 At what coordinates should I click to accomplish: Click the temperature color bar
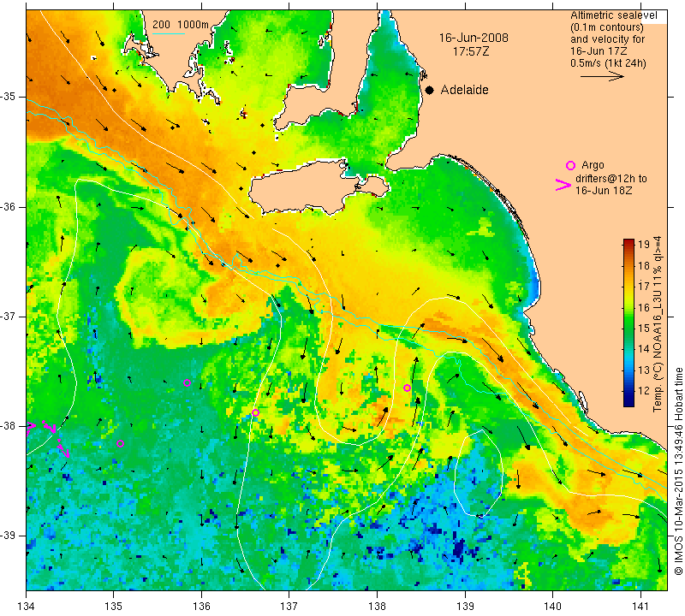[628, 323]
